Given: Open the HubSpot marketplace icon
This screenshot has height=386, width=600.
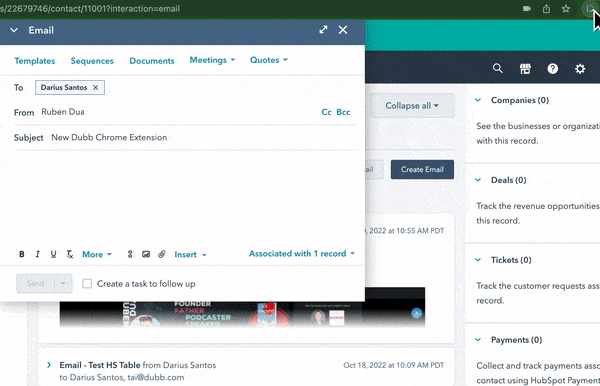Looking at the screenshot, I should [x=525, y=69].
